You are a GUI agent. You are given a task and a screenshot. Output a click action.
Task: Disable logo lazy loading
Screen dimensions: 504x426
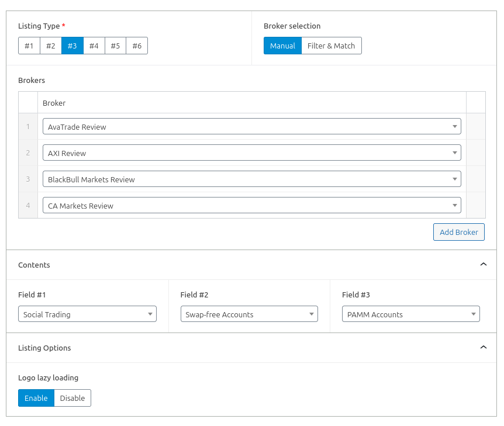pyautogui.click(x=73, y=398)
